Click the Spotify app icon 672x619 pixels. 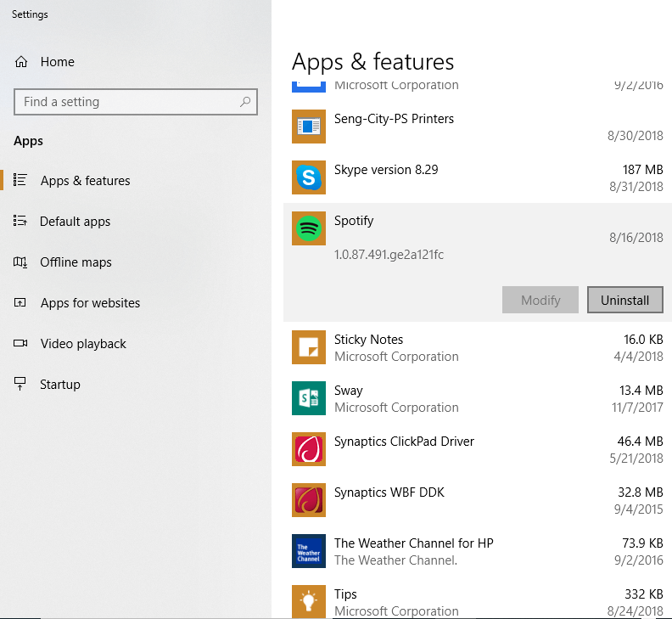point(309,228)
